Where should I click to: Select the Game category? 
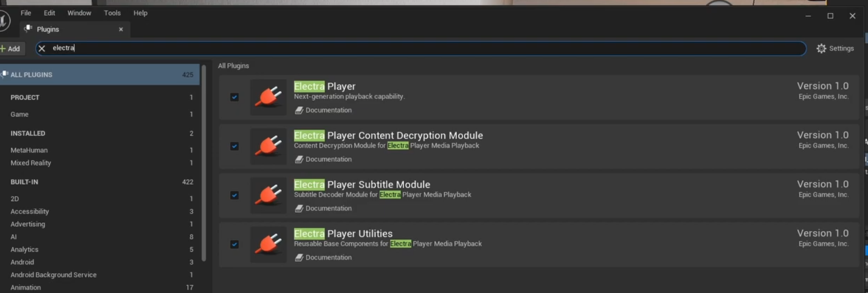coord(100,115)
